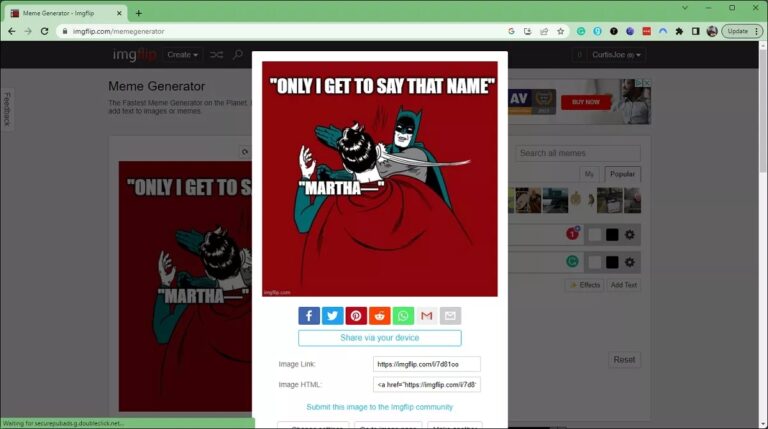Click the imgflip logo
This screenshot has width=768, height=429.
[x=134, y=54]
